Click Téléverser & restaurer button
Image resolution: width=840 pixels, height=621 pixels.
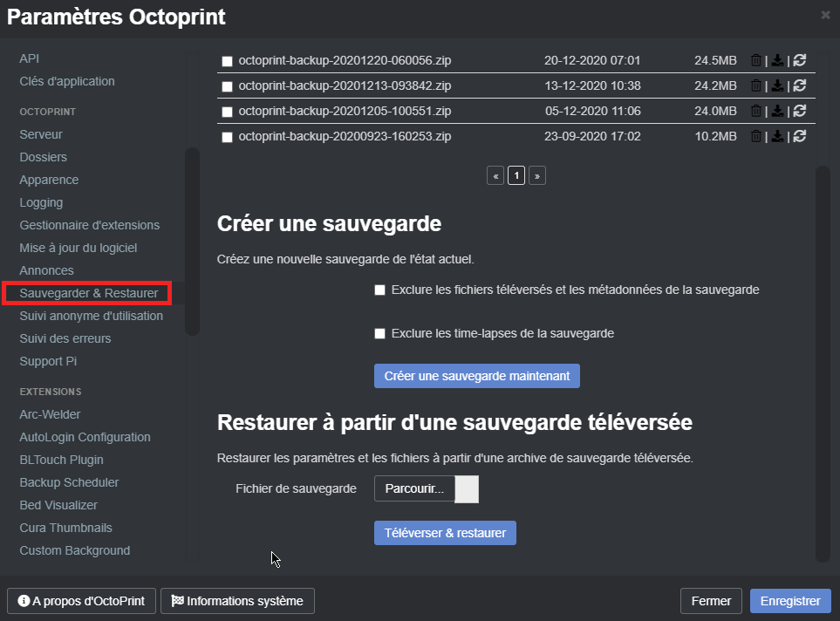tap(445, 533)
